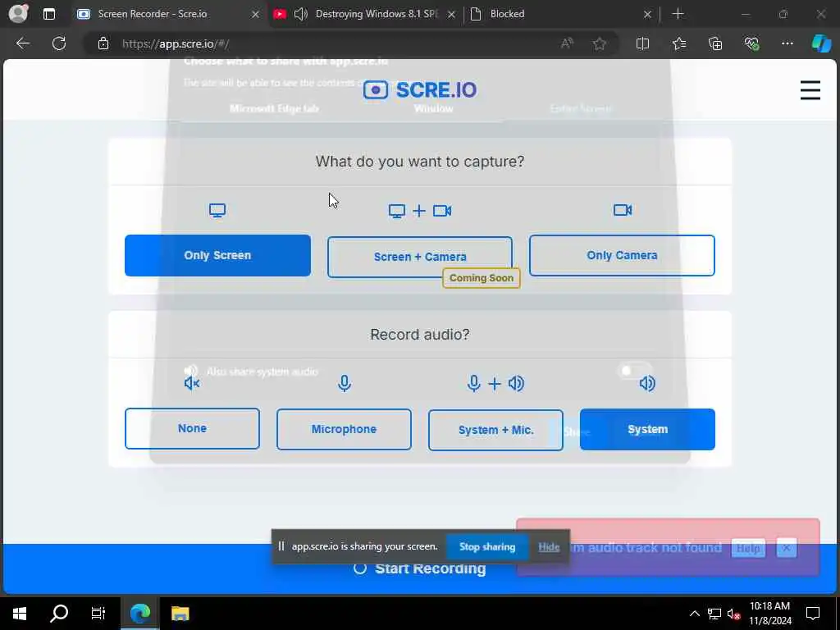Image resolution: width=840 pixels, height=630 pixels.
Task: Click the speaker icon above System button
Action: click(647, 384)
